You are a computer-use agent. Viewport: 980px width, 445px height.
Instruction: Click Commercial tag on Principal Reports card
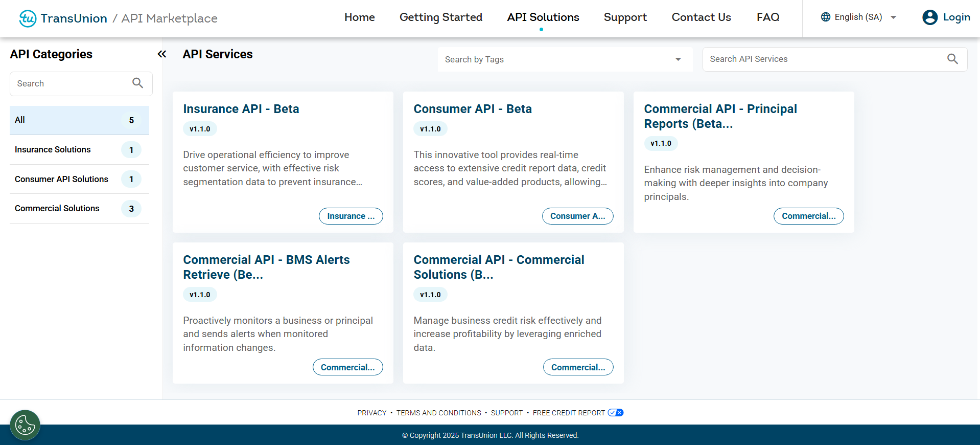point(808,216)
